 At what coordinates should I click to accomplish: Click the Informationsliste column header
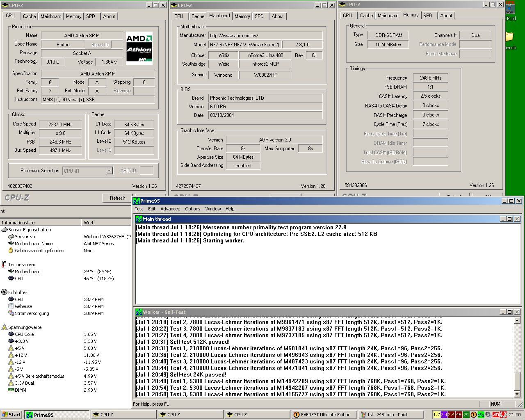click(x=41, y=223)
